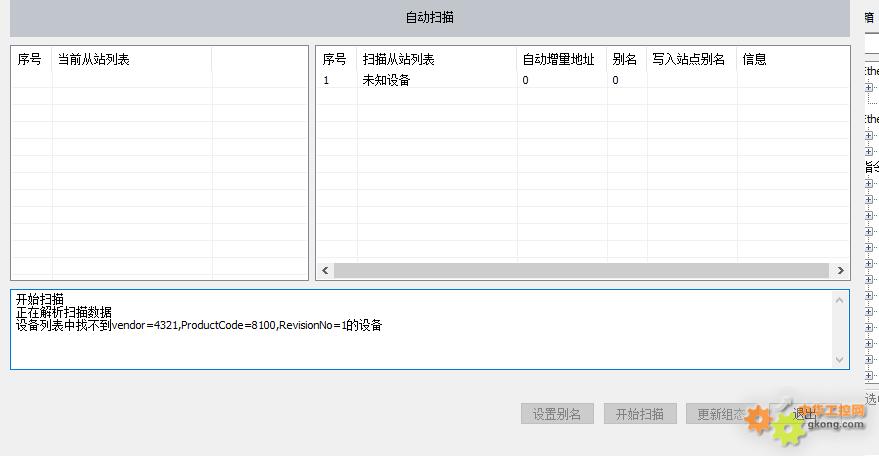This screenshot has width=879, height=456.
Task: Click up arrow of log box scrollbar
Action: (x=839, y=300)
